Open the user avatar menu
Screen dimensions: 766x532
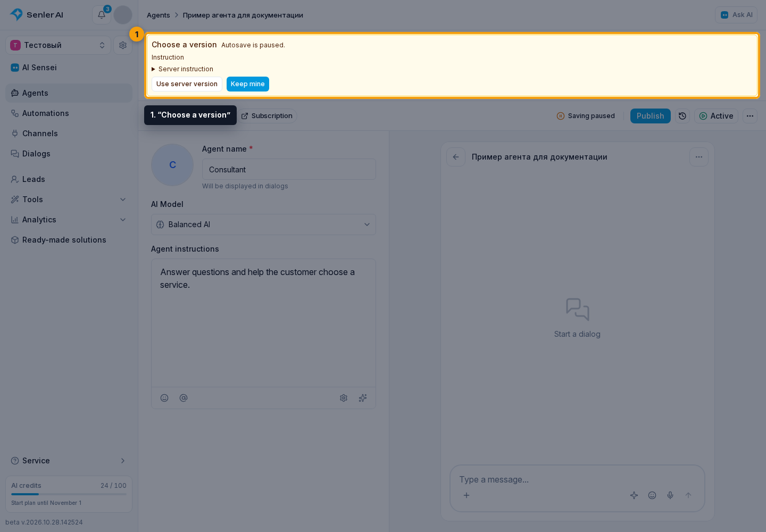tap(123, 15)
